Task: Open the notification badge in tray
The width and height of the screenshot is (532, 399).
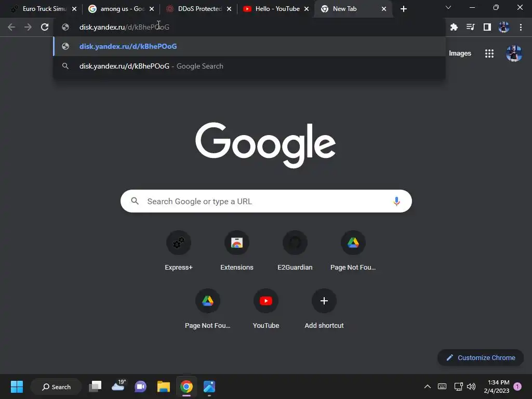Action: [x=517, y=387]
